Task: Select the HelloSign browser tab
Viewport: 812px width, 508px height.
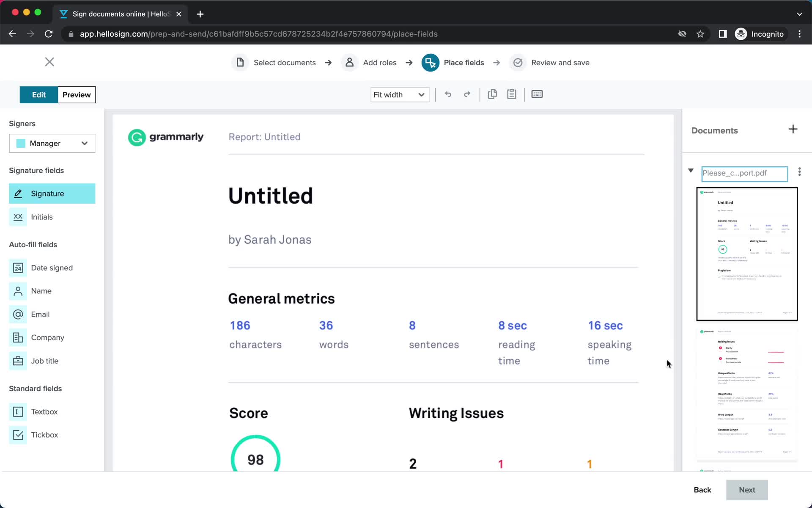Action: pyautogui.click(x=121, y=14)
